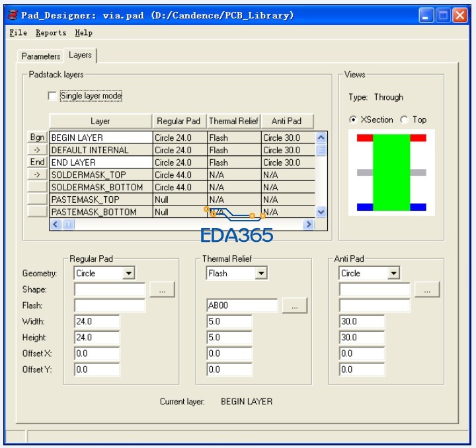
Task: Select the Layers tab
Action: pyautogui.click(x=80, y=56)
